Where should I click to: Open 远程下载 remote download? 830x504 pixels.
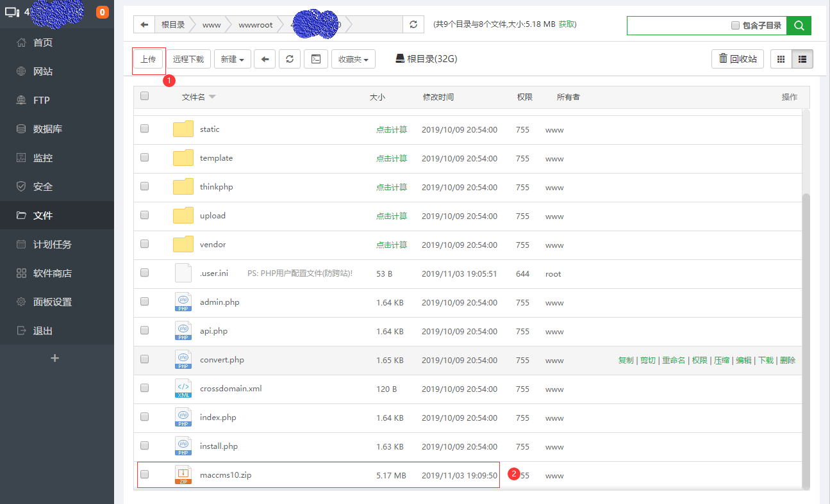point(188,59)
